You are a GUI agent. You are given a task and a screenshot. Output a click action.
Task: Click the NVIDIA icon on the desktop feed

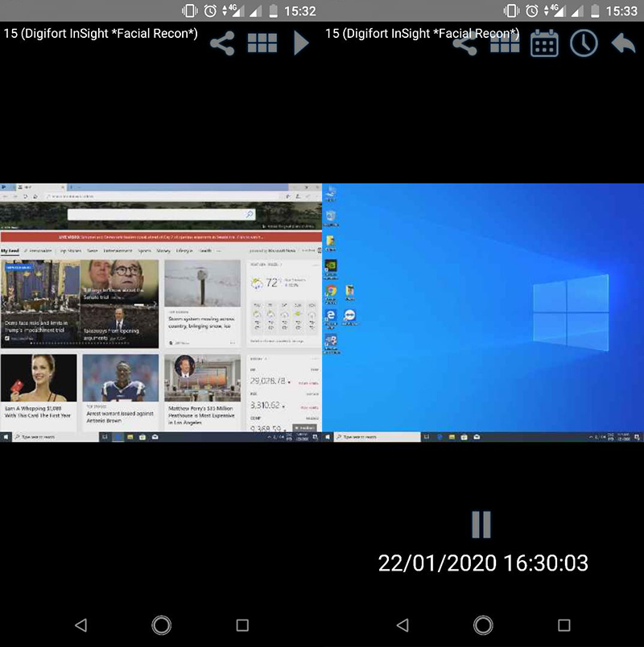(330, 266)
